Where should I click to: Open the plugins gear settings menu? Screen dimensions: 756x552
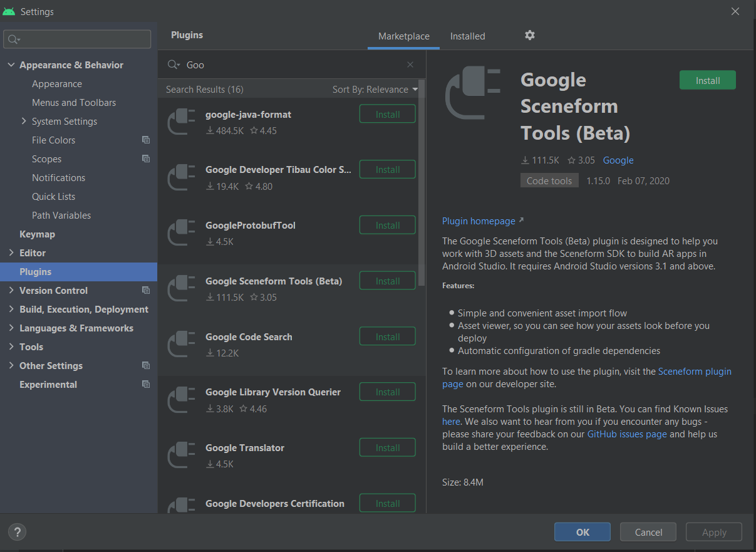coord(530,36)
